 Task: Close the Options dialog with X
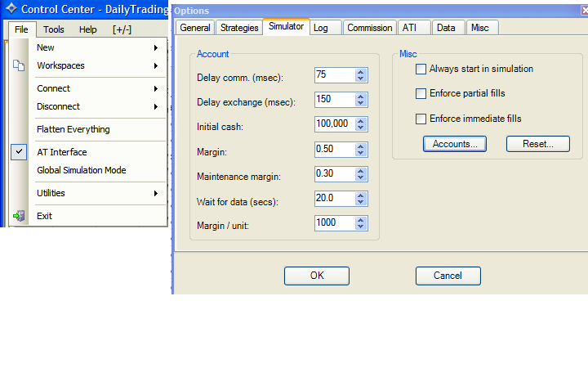(585, 11)
